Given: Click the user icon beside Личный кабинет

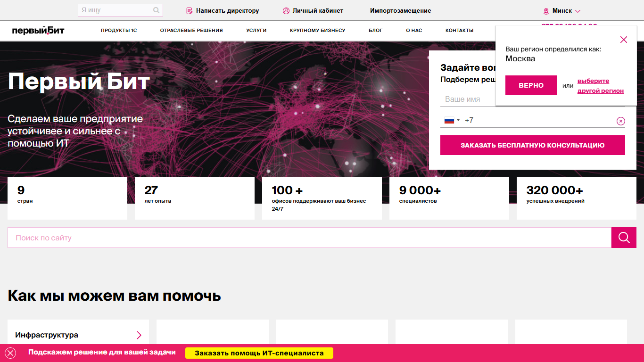Looking at the screenshot, I should (286, 11).
